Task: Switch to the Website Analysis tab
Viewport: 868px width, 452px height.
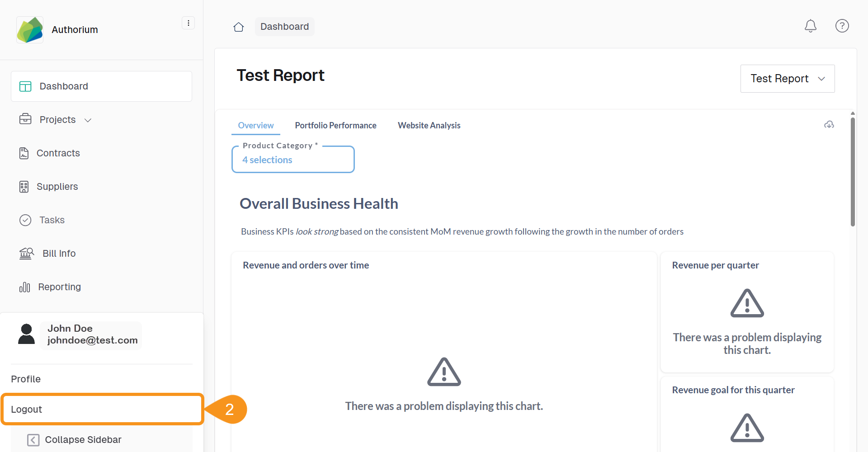Action: (429, 126)
